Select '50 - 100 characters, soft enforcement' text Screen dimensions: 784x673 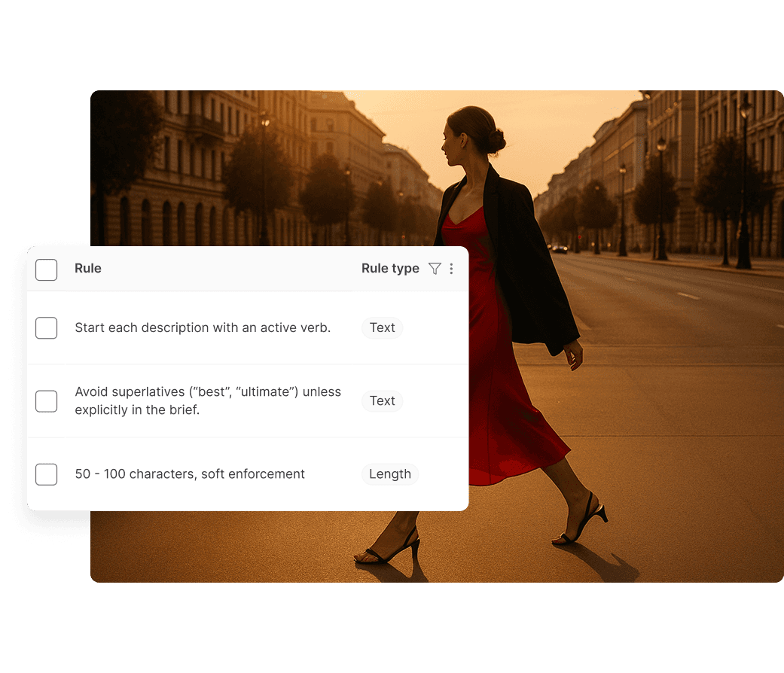(190, 474)
